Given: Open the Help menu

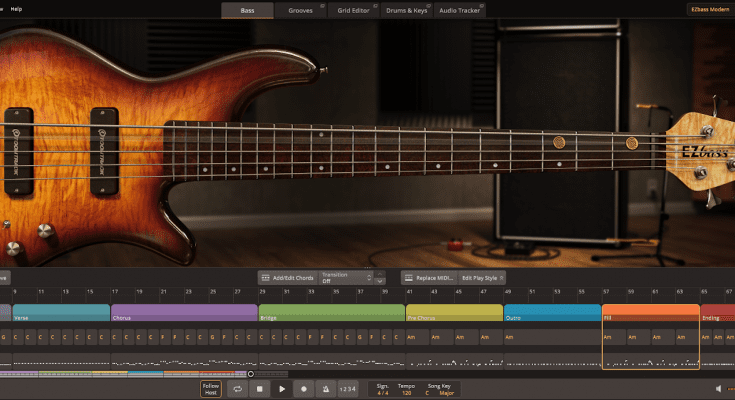Looking at the screenshot, I should click(16, 9).
